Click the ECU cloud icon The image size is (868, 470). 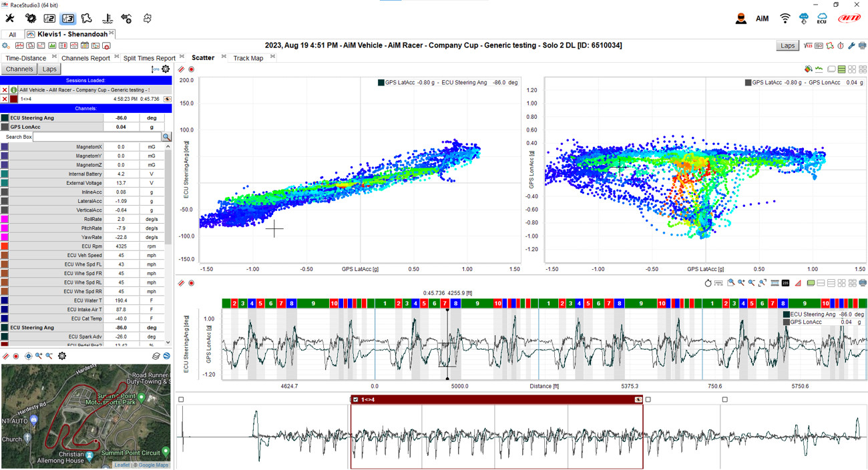coord(822,19)
